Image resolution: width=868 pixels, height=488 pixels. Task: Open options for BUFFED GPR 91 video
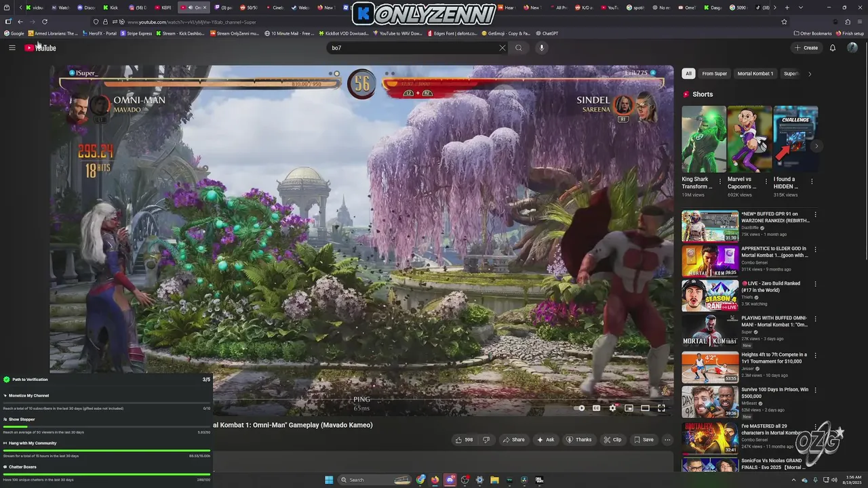point(816,215)
